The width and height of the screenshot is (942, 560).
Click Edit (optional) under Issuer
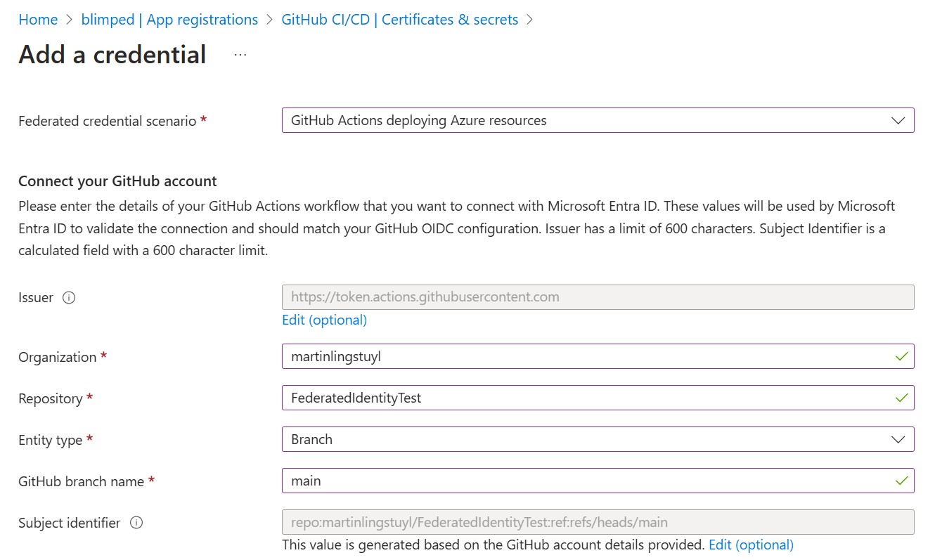(x=324, y=320)
